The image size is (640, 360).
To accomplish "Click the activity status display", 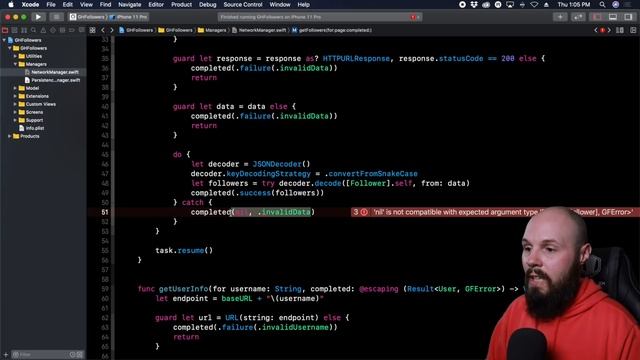I will click(320, 17).
